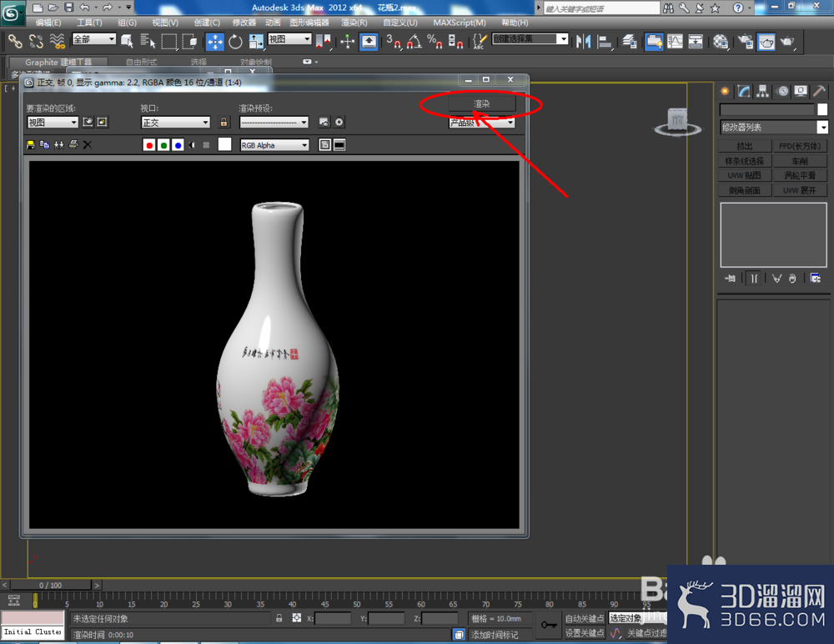The height and width of the screenshot is (644, 834).
Task: Clear the rendered image with X icon
Action: pyautogui.click(x=88, y=145)
